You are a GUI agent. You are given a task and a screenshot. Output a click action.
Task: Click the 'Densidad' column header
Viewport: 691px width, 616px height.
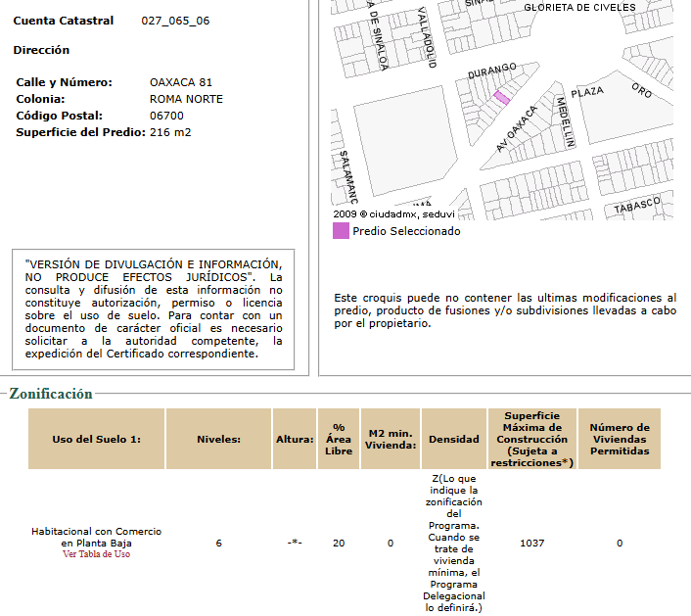(x=454, y=440)
